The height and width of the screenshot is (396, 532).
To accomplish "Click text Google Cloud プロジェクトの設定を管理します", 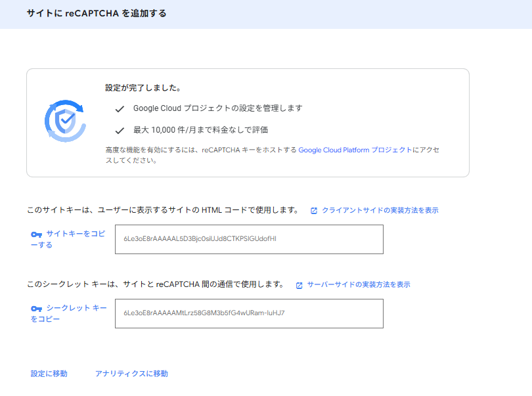I will (217, 108).
